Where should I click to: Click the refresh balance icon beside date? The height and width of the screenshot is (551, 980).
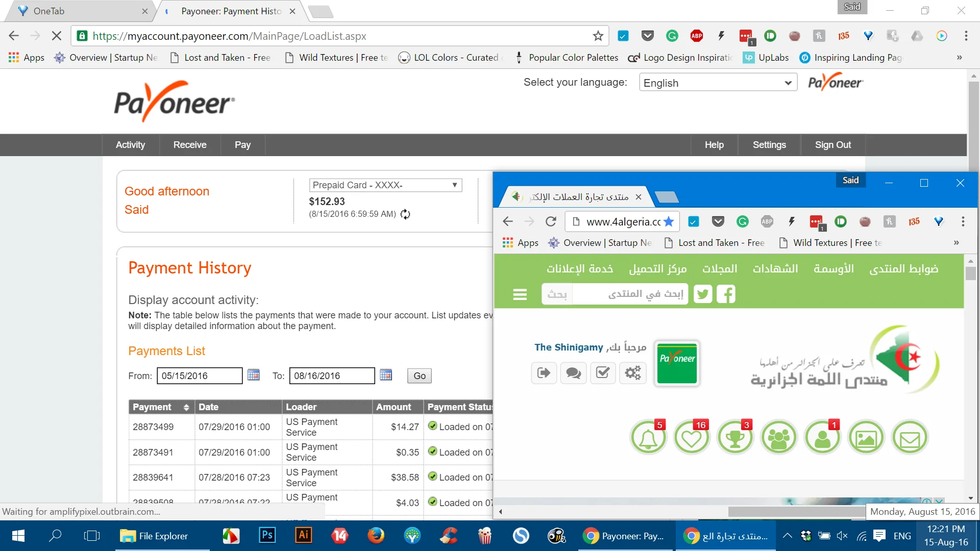(405, 214)
